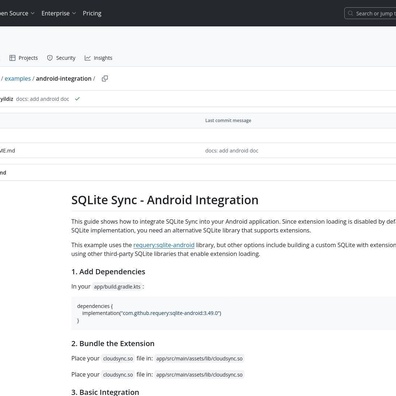
Task: Open the Insights tab
Action: pos(98,58)
